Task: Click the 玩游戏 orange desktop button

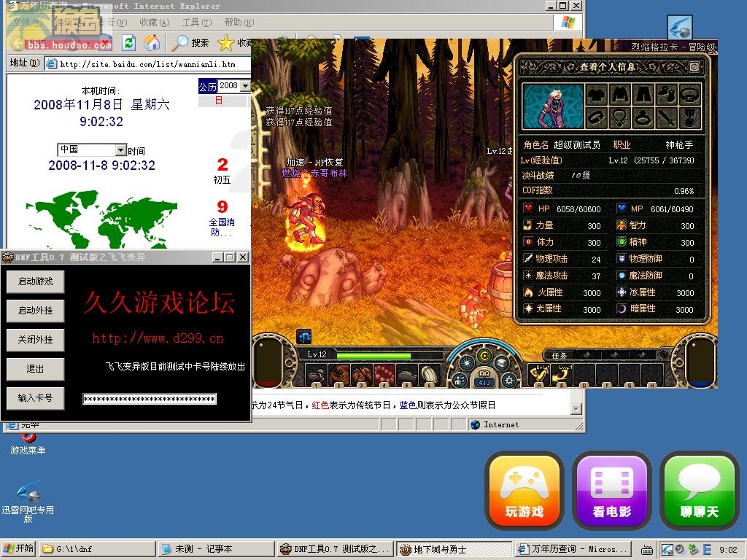Action: (525, 491)
